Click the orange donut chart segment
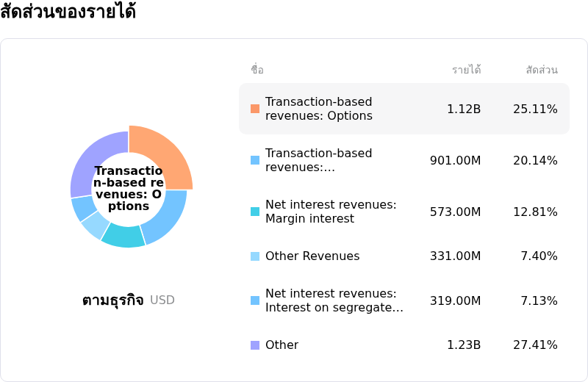The width and height of the screenshot is (588, 382). tap(165, 154)
